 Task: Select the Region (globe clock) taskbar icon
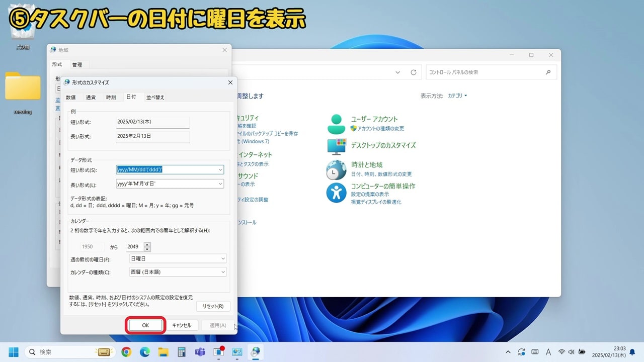point(256,352)
